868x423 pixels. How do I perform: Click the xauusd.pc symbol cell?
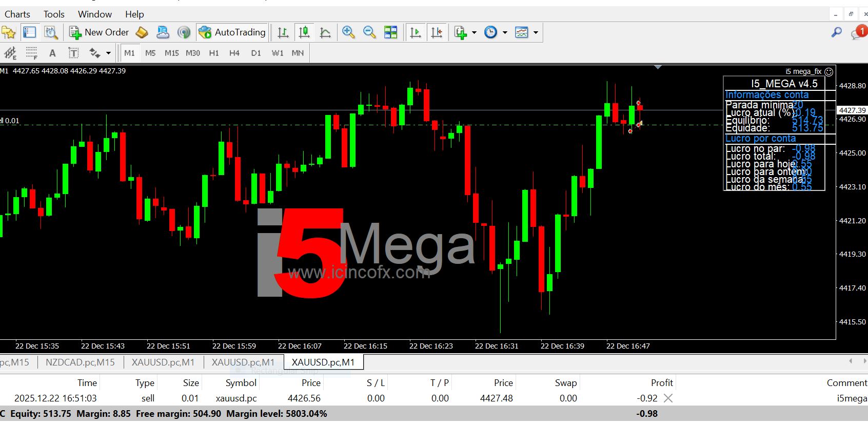click(236, 398)
